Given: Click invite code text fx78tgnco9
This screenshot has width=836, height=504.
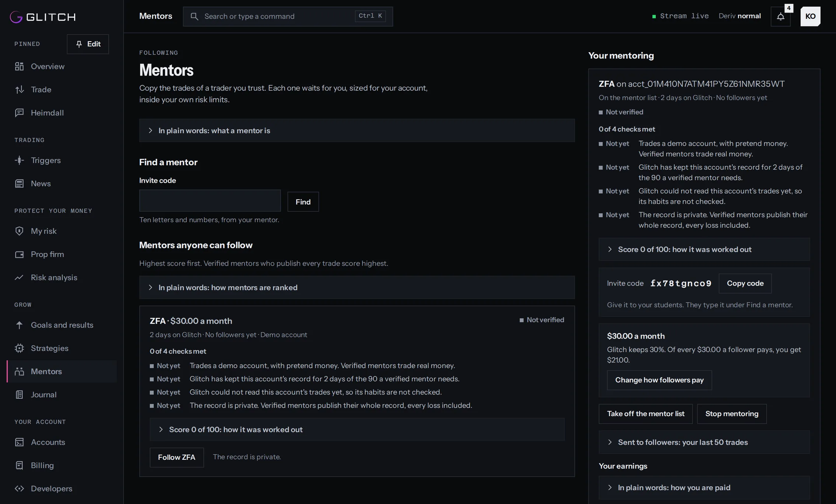Looking at the screenshot, I should point(680,283).
